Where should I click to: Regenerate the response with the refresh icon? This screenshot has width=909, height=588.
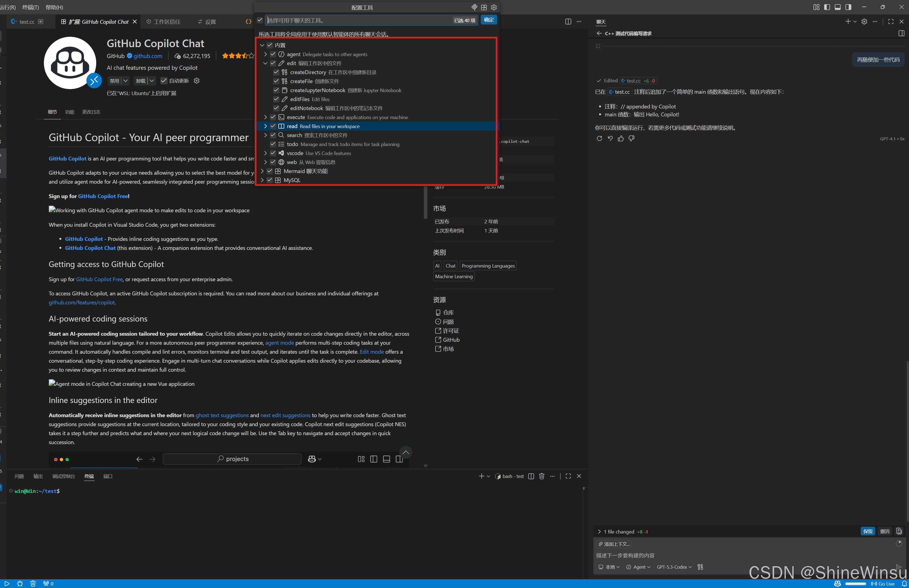click(x=599, y=138)
